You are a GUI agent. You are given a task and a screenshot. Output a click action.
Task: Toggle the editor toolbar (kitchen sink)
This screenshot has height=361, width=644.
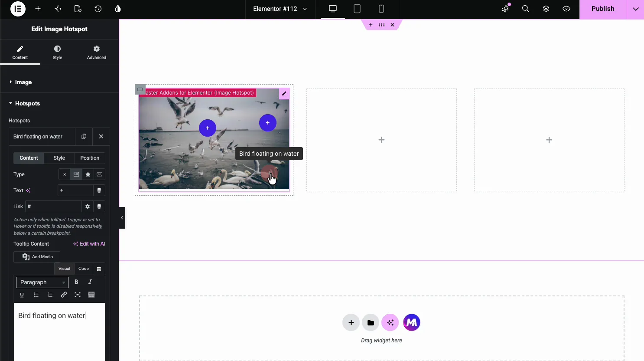click(91, 295)
